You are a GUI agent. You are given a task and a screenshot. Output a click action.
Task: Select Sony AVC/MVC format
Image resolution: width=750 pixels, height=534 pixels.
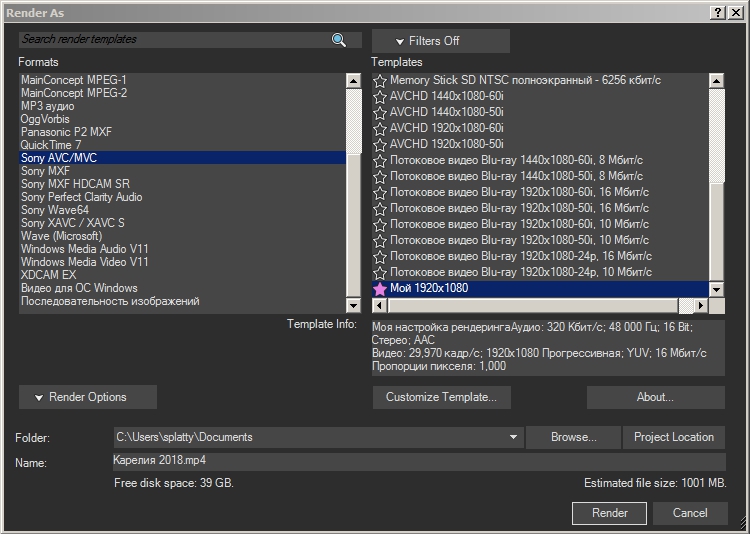[x=183, y=158]
